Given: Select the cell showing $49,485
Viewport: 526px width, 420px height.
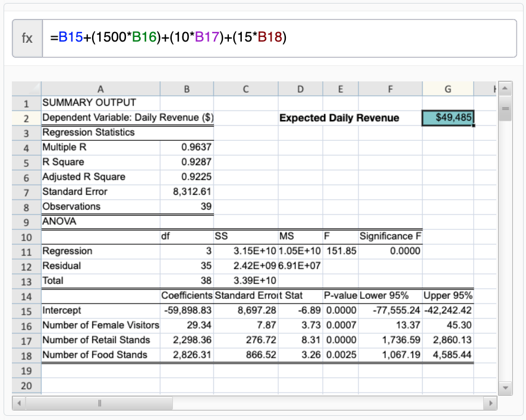Looking at the screenshot, I should pos(448,117).
